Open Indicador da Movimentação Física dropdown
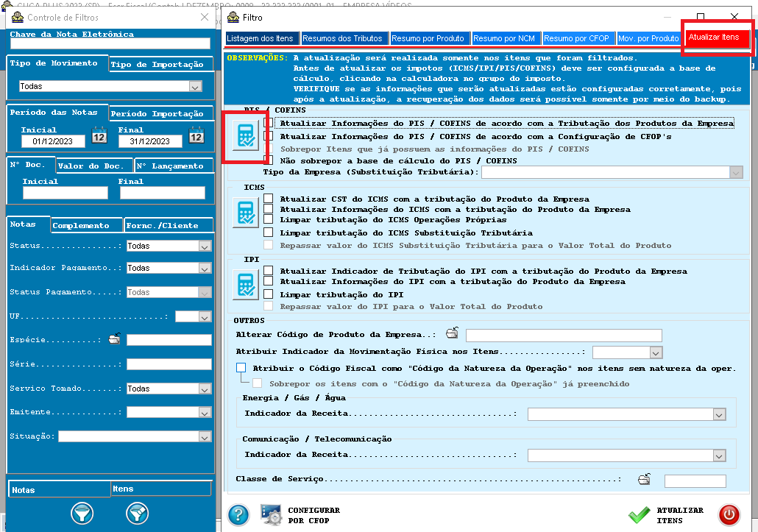758x532 pixels. (656, 352)
